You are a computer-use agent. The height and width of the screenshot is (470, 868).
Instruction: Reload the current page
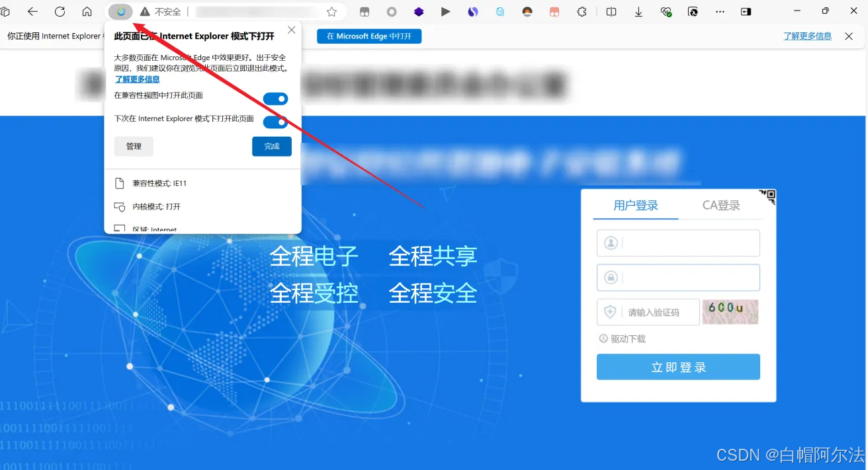coord(60,11)
